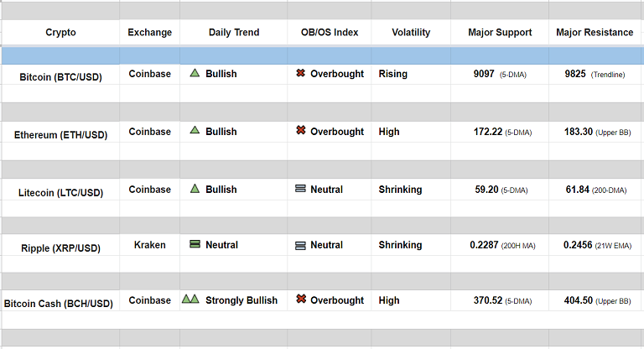The width and height of the screenshot is (644, 349).
Task: Select the Bitcoin (BTC/USD) cell
Action: click(x=60, y=76)
